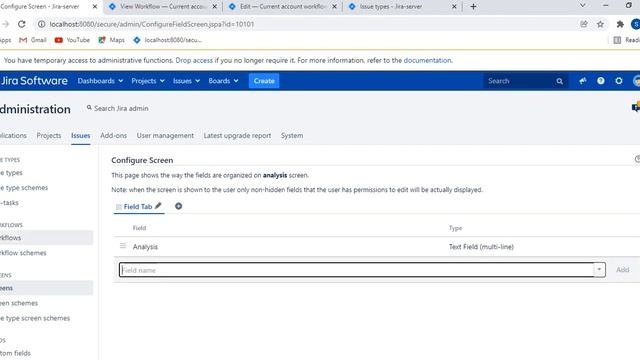640x360 pixels.
Task: Click Search Jira admin
Action: [118, 108]
